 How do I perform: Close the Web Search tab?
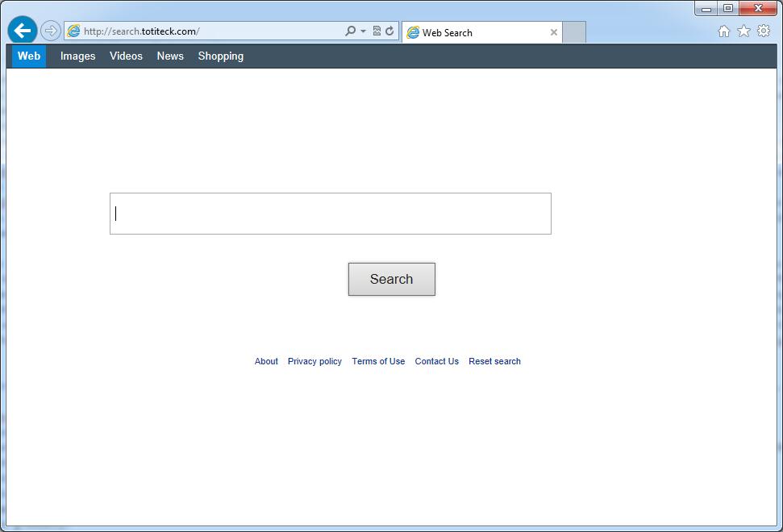click(x=554, y=32)
